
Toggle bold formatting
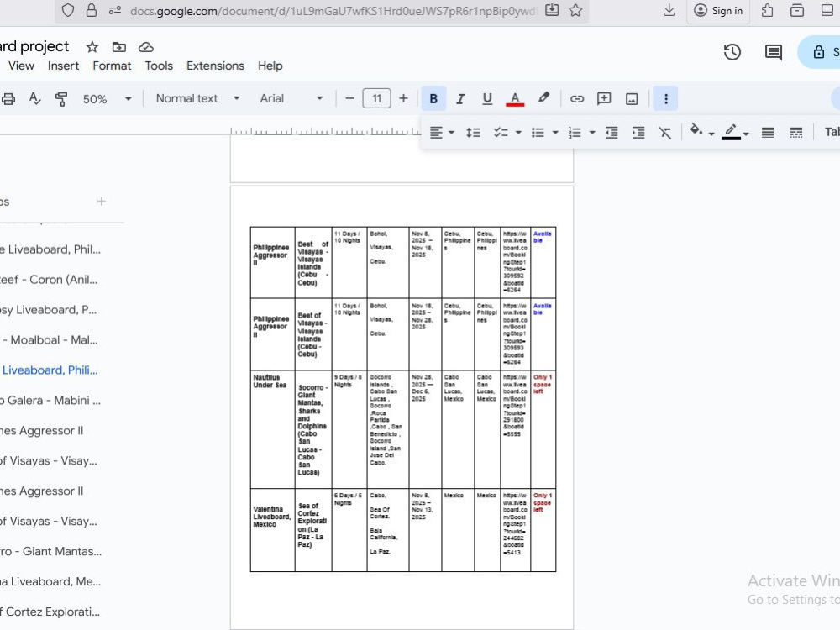pyautogui.click(x=433, y=98)
